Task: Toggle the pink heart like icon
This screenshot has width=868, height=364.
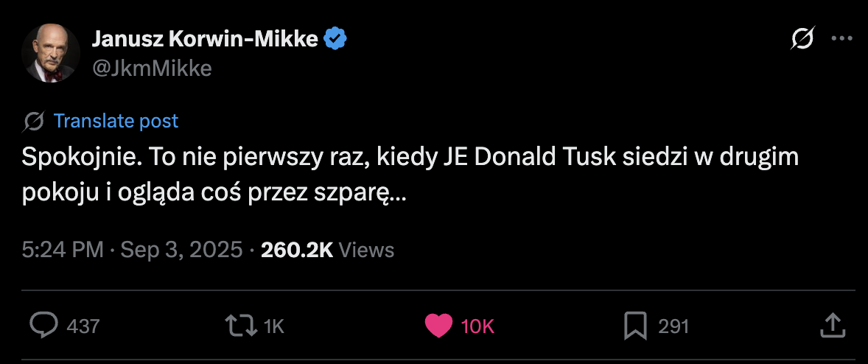Action: coord(439,326)
